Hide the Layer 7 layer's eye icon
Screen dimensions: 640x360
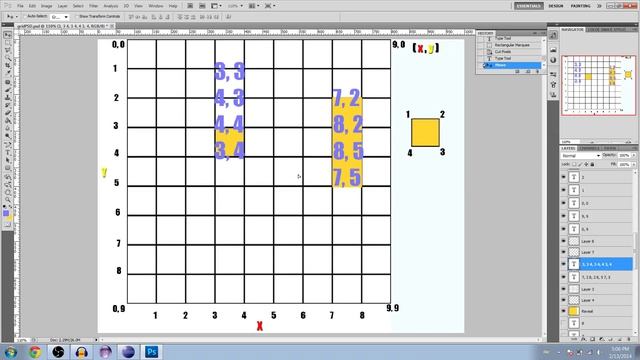click(564, 252)
